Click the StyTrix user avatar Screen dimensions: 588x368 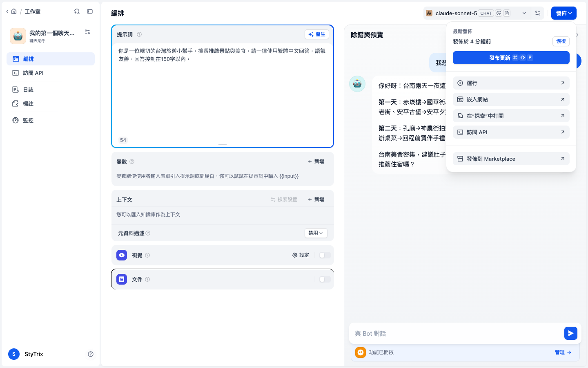click(14, 354)
